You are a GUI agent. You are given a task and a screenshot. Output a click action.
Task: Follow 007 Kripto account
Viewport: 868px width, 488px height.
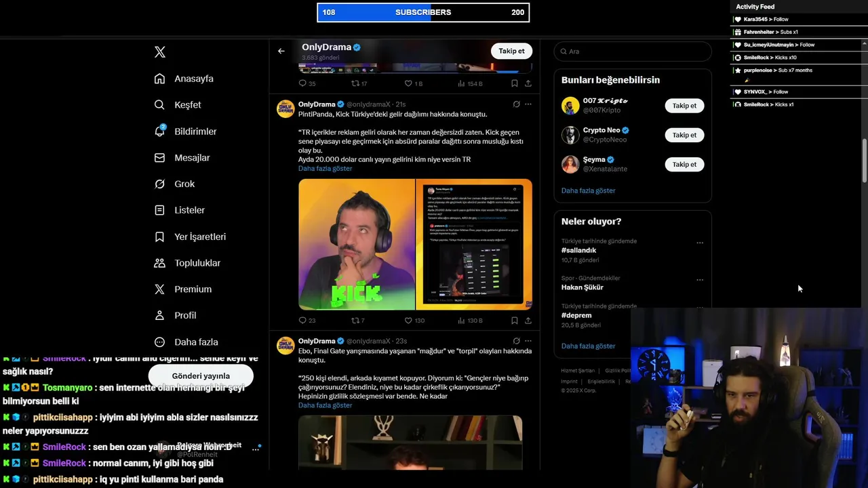[684, 106]
